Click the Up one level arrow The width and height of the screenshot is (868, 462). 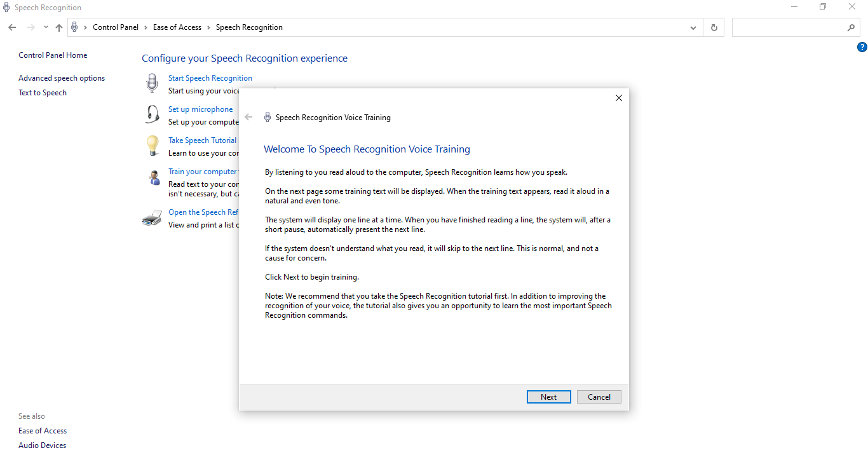click(x=59, y=27)
